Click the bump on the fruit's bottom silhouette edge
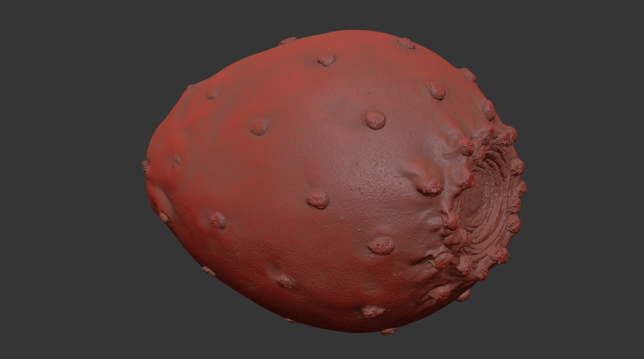 click(388, 332)
